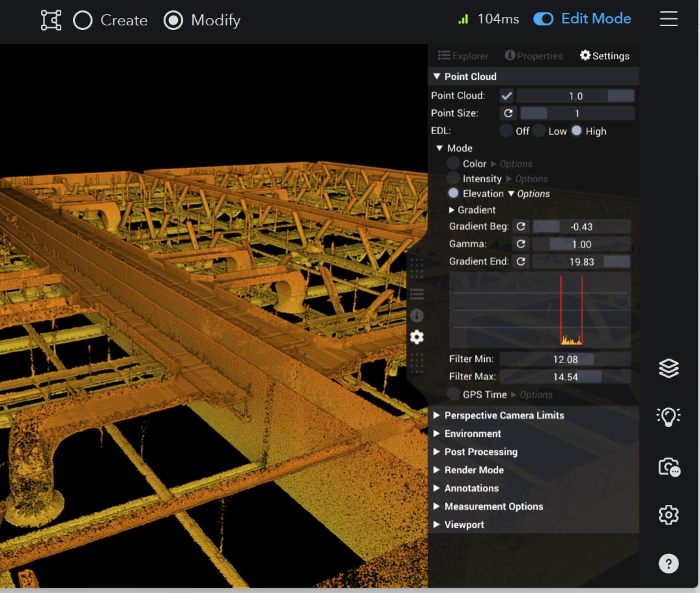Open the gear settings icon in right sidebar
Viewport: 700px width, 593px height.
(x=668, y=515)
